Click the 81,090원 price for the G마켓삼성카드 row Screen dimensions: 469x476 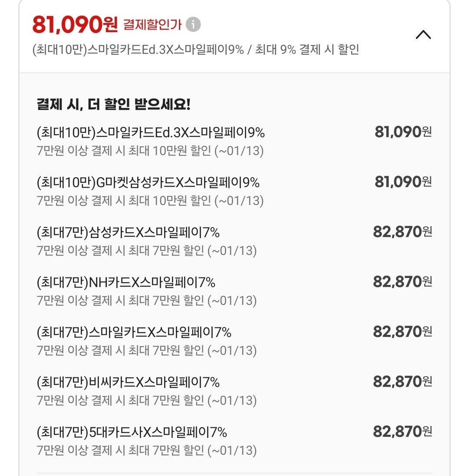pos(403,182)
